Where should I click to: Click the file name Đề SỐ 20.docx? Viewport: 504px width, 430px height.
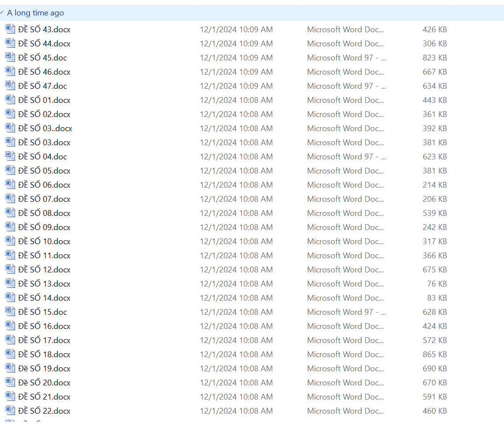pos(44,383)
